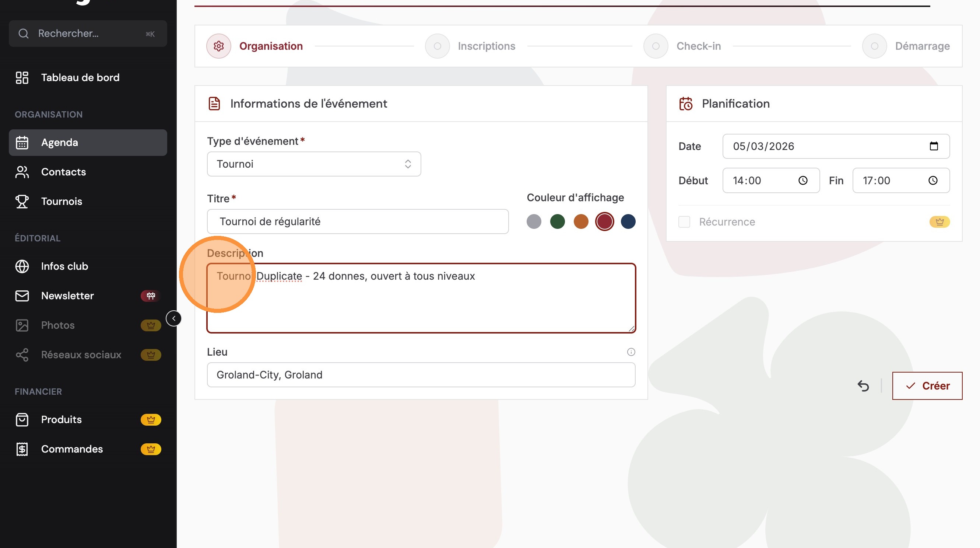
Task: Click the undo arrow icon beside Créer
Action: point(863,386)
